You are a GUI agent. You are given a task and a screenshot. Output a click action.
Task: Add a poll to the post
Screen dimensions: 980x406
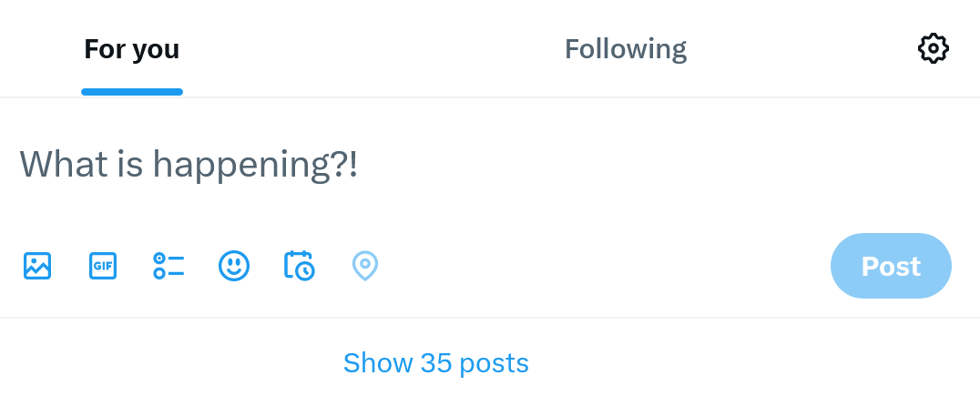(x=168, y=266)
